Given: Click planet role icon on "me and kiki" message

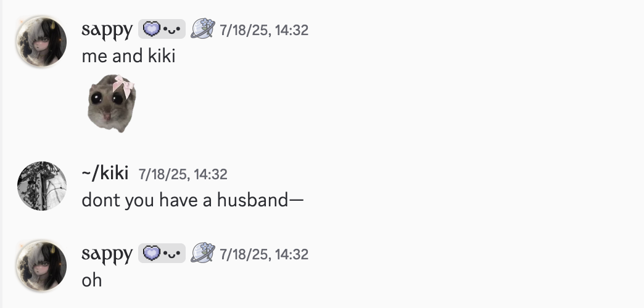Looking at the screenshot, I should (202, 29).
